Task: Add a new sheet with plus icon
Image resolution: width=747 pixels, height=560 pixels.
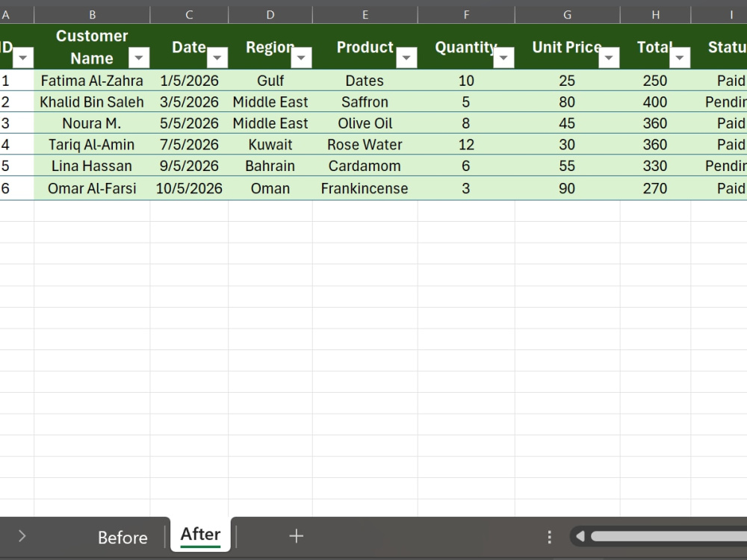Action: [296, 536]
